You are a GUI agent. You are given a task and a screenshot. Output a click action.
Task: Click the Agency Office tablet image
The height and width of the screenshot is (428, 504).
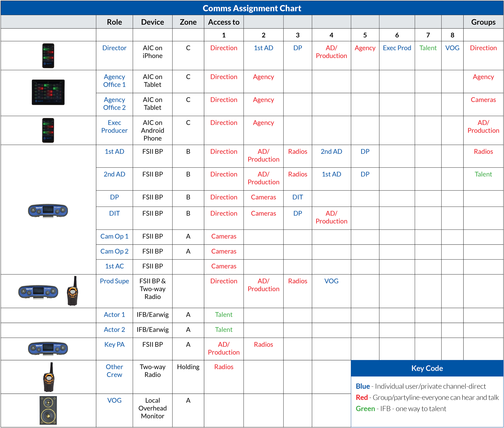(48, 92)
